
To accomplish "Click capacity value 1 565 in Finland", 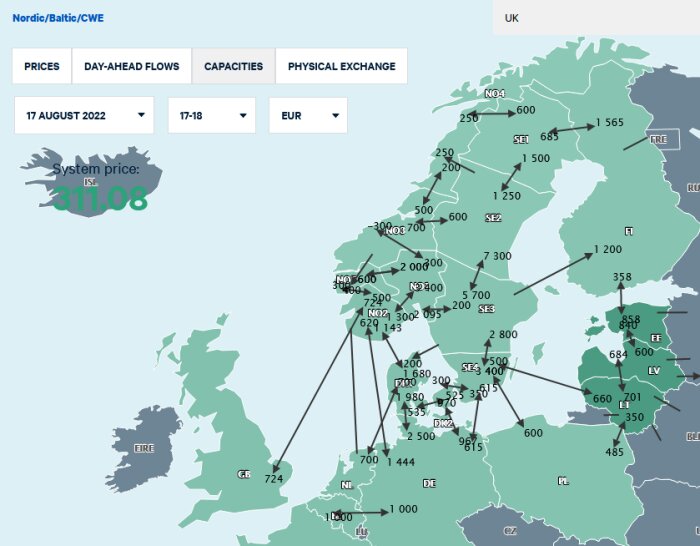I will [x=610, y=122].
